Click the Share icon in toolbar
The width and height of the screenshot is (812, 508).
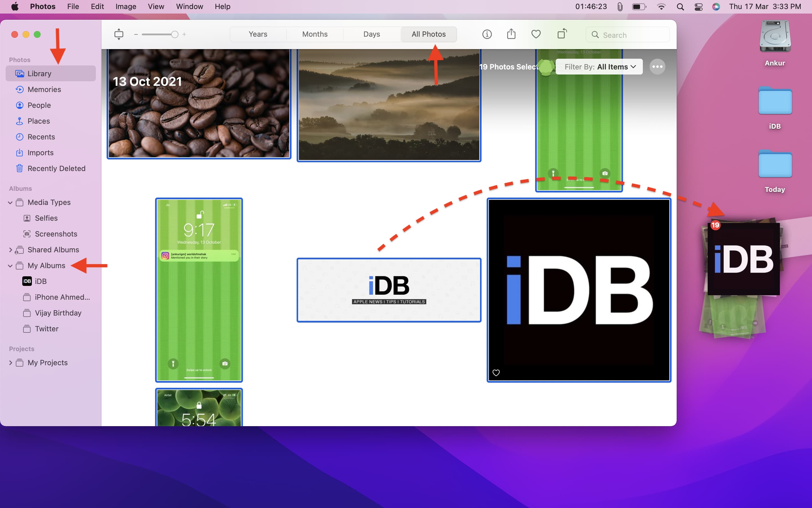click(x=511, y=34)
